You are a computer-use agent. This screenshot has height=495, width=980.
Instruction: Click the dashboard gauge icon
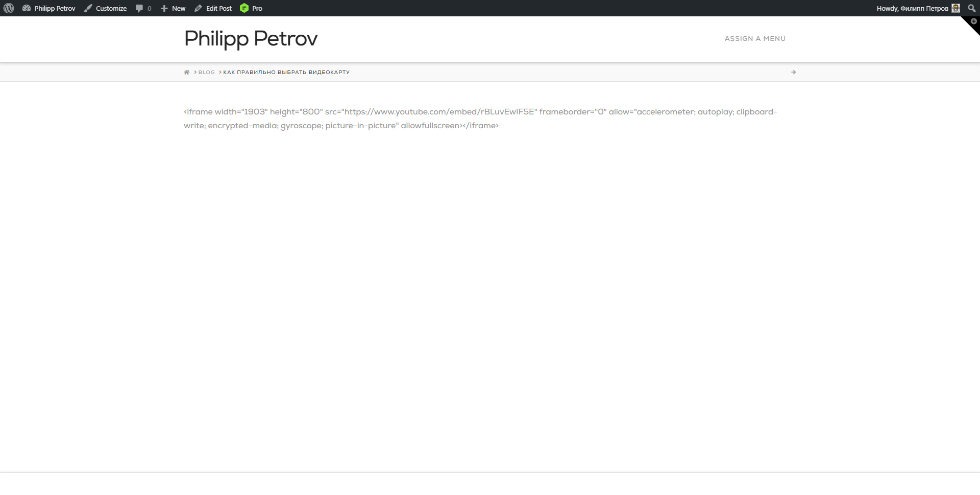(x=27, y=8)
